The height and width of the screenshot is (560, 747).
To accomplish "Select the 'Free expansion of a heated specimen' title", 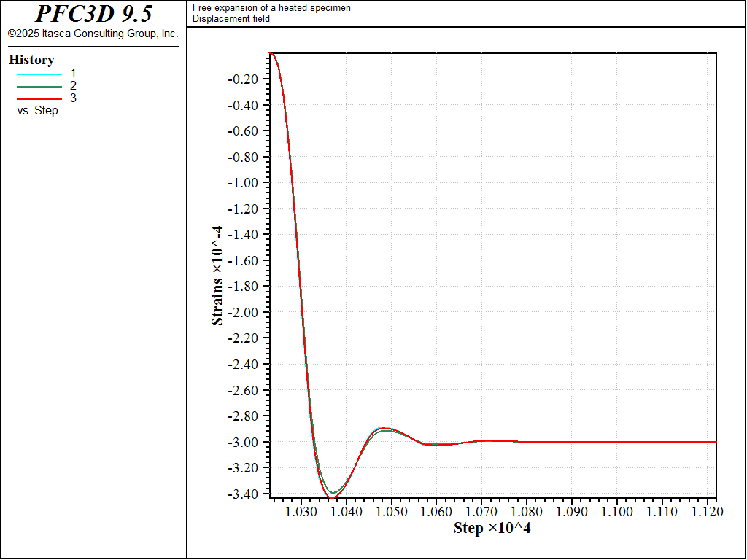I will [x=271, y=8].
